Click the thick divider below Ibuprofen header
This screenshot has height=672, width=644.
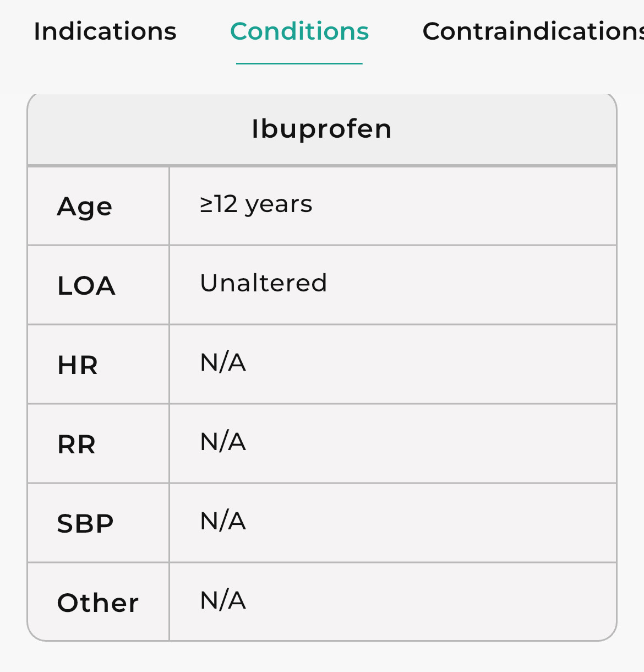pyautogui.click(x=321, y=165)
